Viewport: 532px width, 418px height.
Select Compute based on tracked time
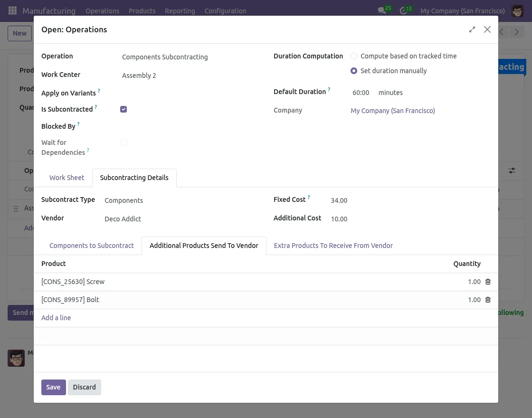(354, 56)
